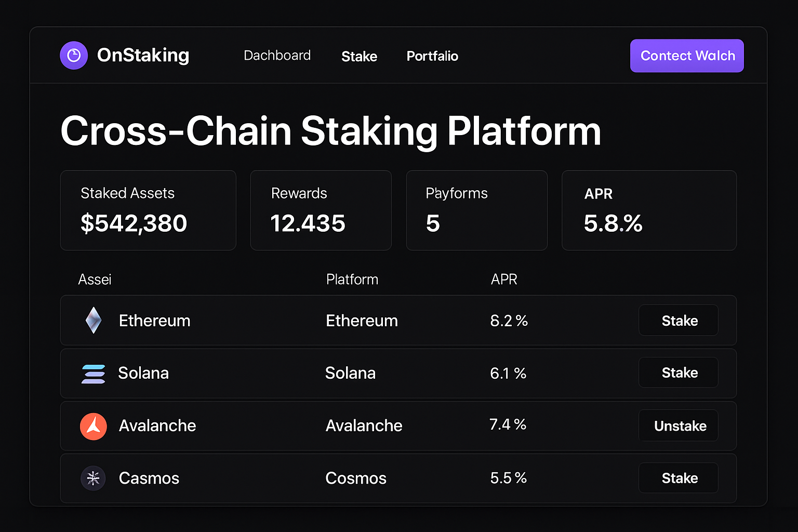798x532 pixels.
Task: Click the Platform column header
Action: (352, 280)
